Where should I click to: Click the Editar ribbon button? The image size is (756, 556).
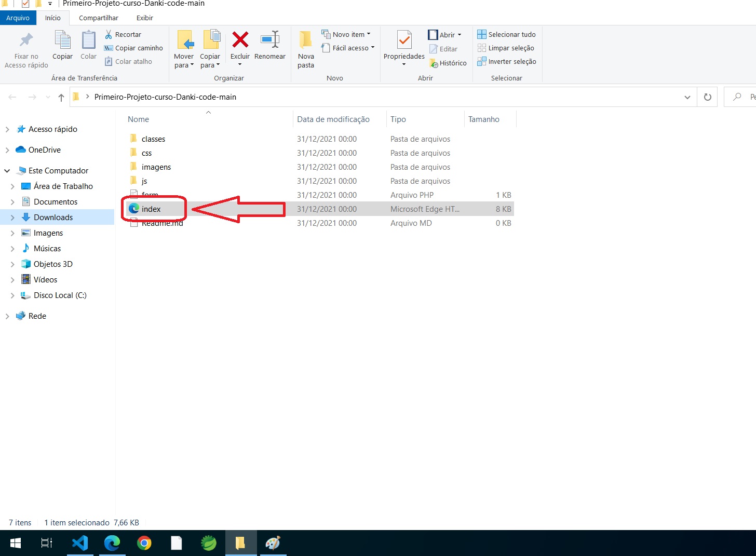point(443,49)
